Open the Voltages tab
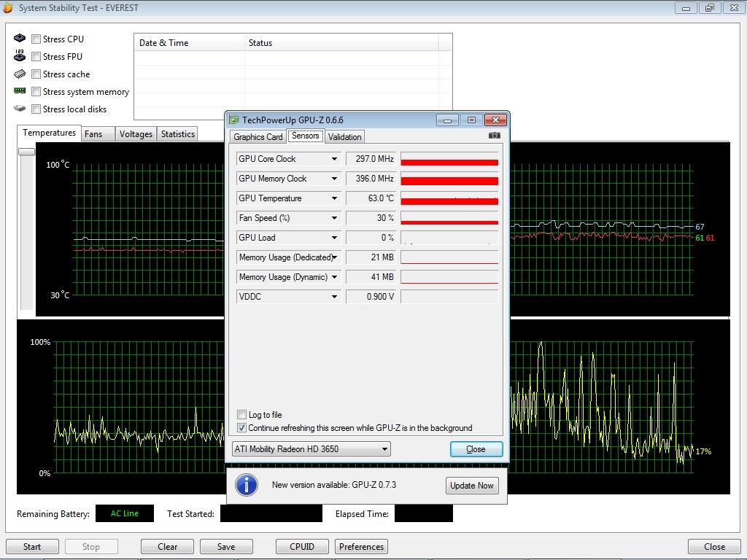Image resolution: width=747 pixels, height=560 pixels. coord(136,134)
